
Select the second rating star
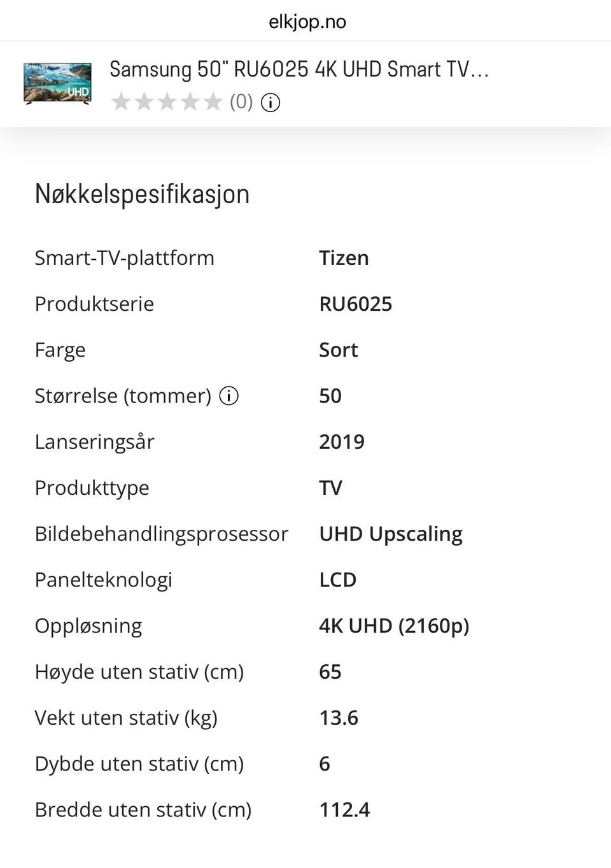pyautogui.click(x=144, y=102)
